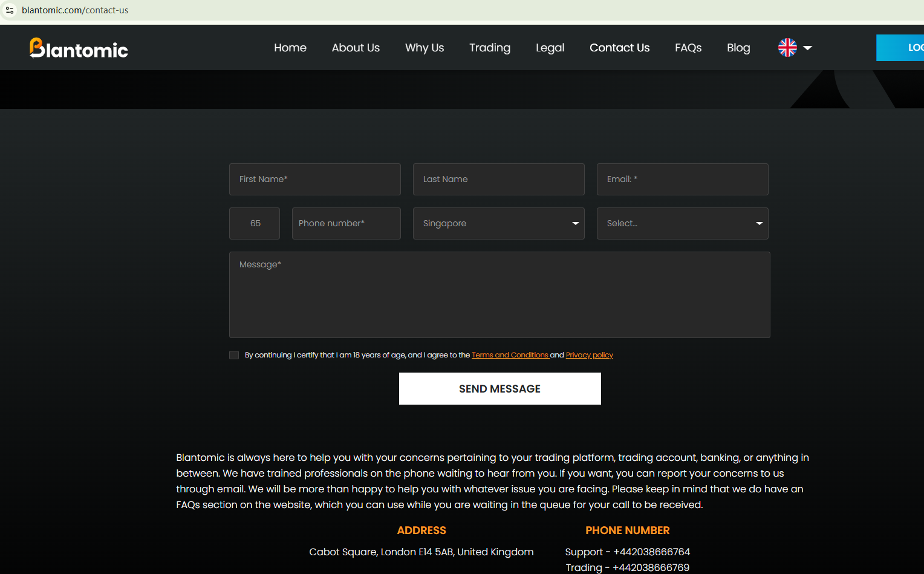Click the Blantomic logo
The image size is (924, 574).
pos(79,48)
